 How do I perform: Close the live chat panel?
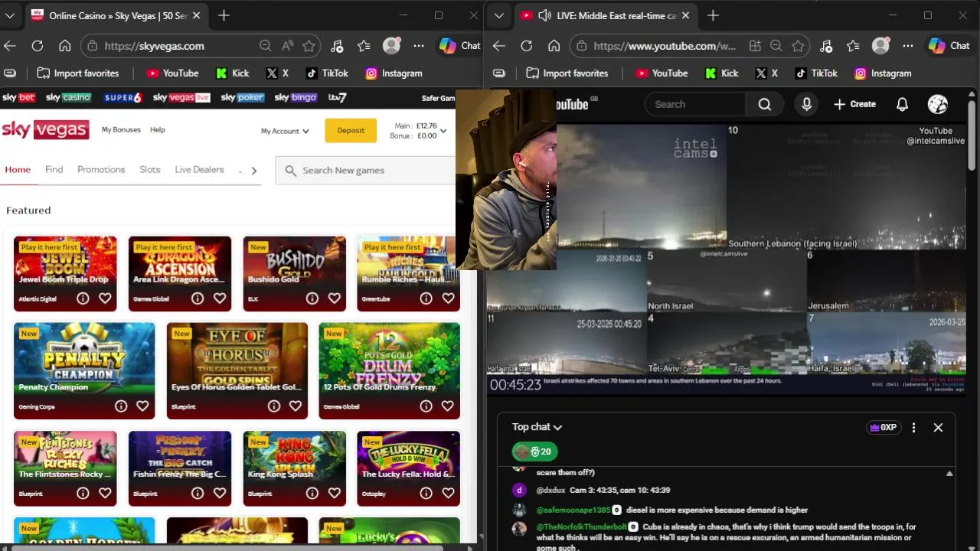938,428
